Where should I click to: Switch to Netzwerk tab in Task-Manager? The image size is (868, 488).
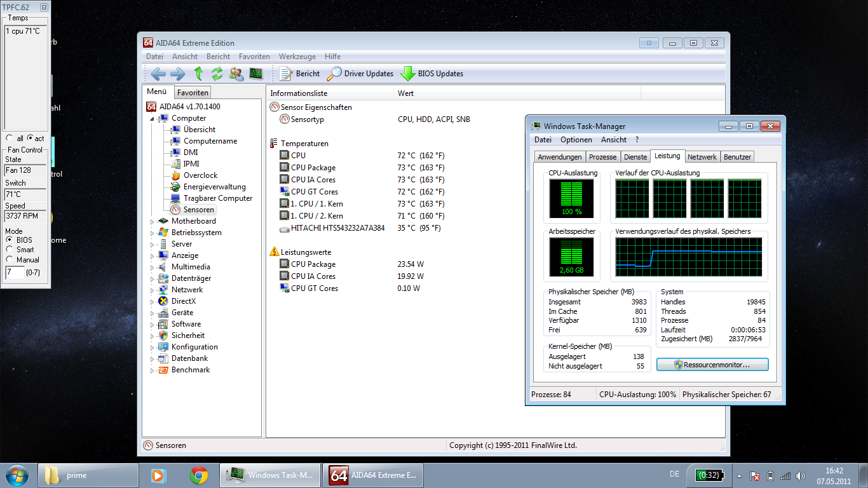point(702,157)
